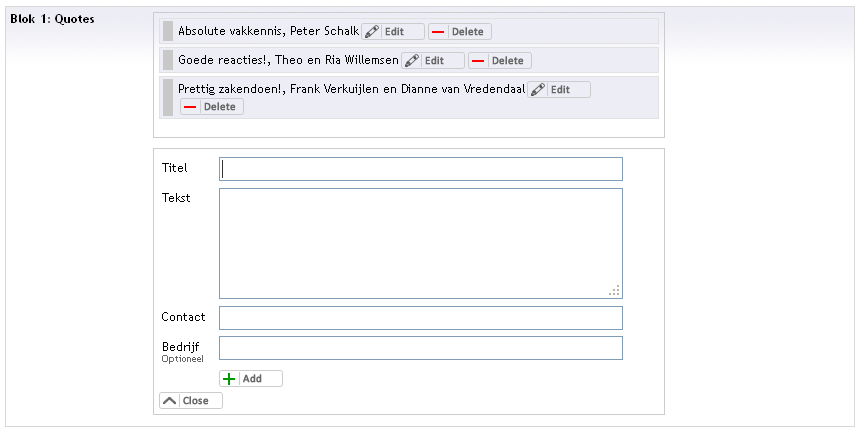Screen dimensions: 859x432
Task: Grab drag handle of Prettig zakendoen row
Action: (x=168, y=97)
